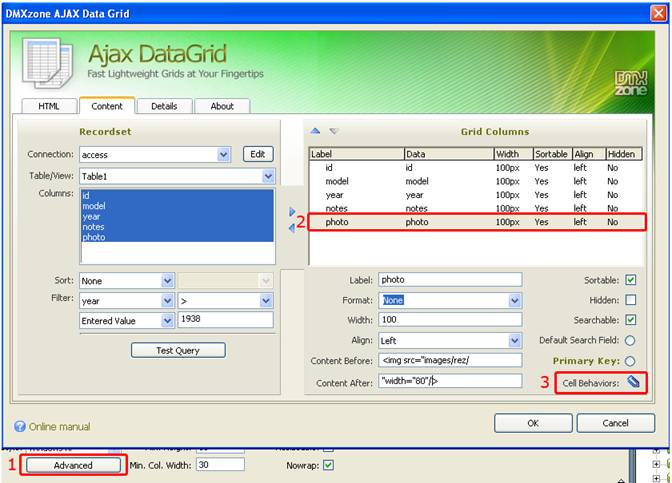Select Primary Key radio button
The width and height of the screenshot is (672, 483).
[630, 361]
